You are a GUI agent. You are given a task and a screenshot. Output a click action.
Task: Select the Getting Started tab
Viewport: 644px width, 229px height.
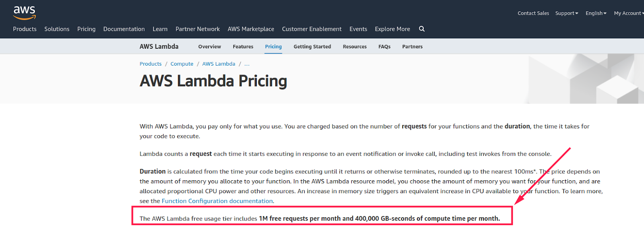coord(312,47)
